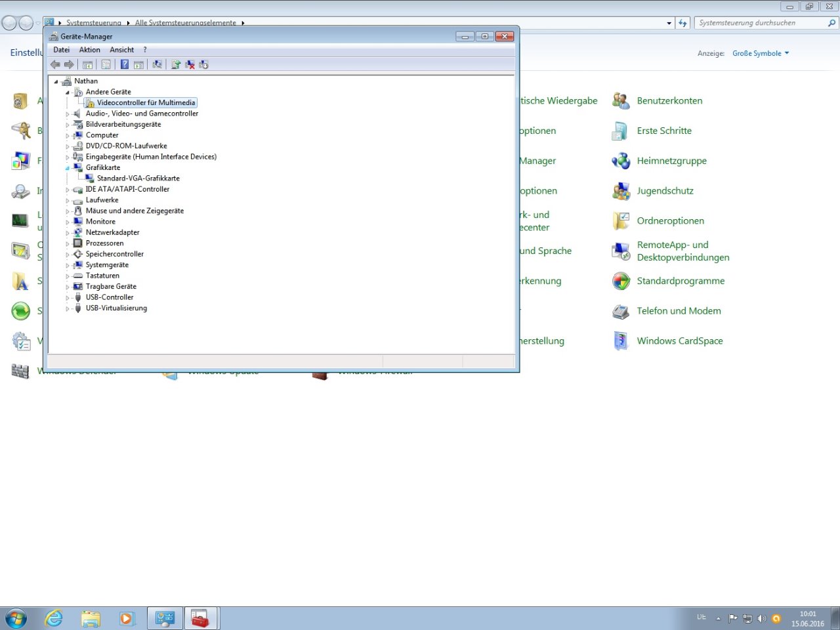
Task: Toggle the console tree pane toolbar icon
Action: click(87, 64)
